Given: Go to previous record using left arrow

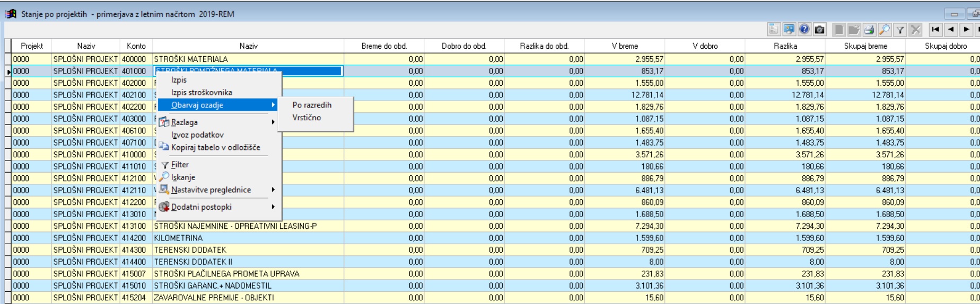Looking at the screenshot, I should (951, 30).
